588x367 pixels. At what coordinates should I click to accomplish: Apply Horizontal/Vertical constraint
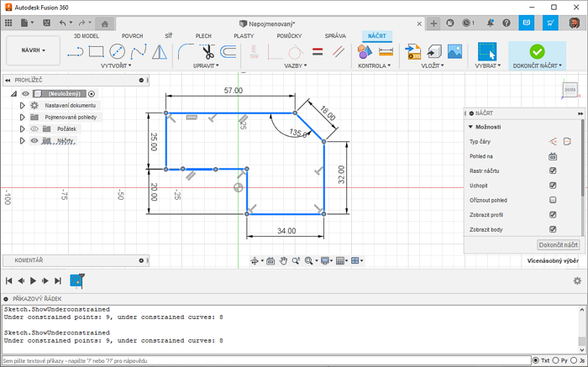[255, 51]
